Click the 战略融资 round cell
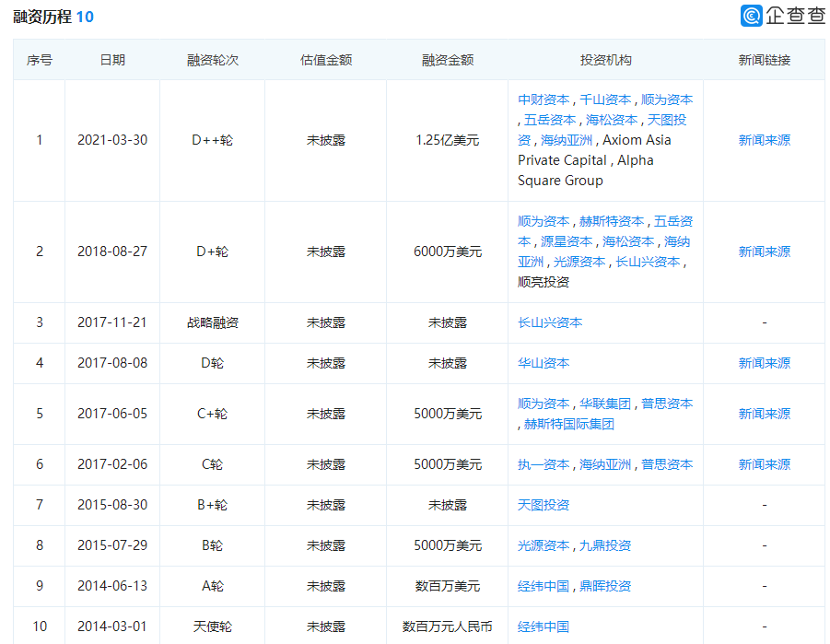 (213, 322)
